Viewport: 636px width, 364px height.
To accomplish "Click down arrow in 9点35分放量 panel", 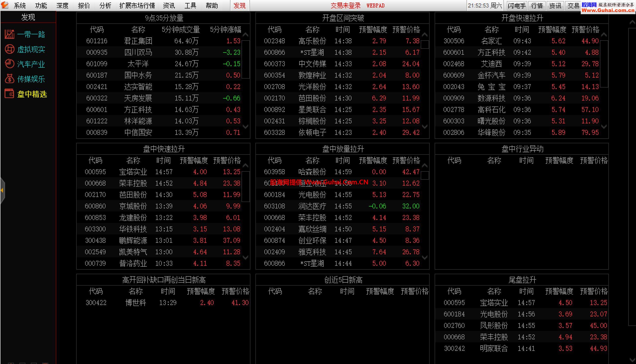I will point(246,126).
